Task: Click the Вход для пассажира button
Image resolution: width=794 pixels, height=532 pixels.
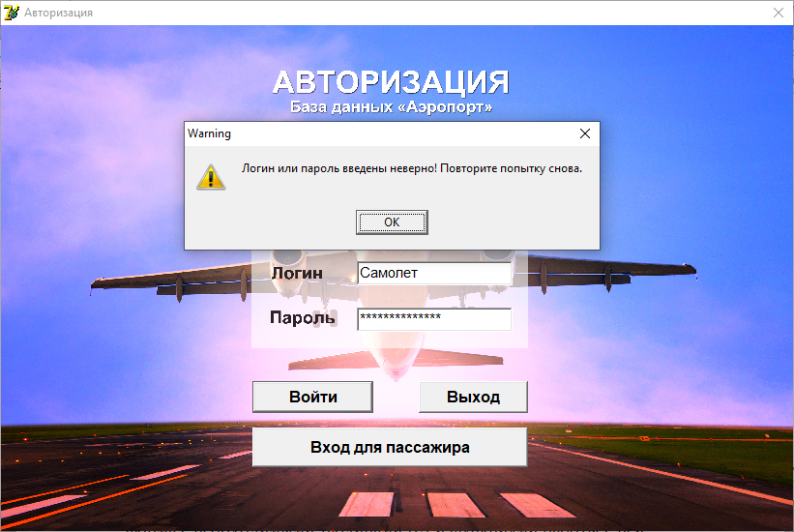Action: coord(390,448)
